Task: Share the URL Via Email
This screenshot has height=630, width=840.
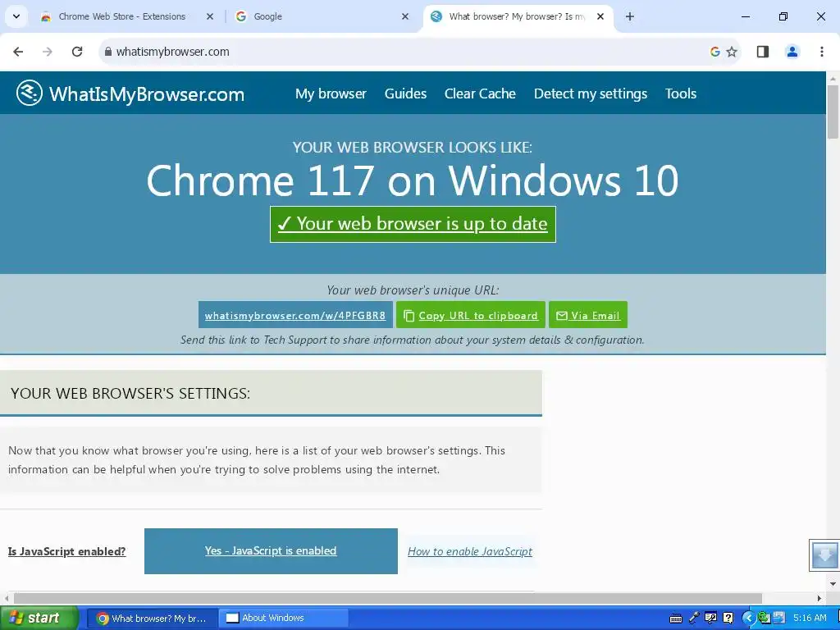Action: 587,315
